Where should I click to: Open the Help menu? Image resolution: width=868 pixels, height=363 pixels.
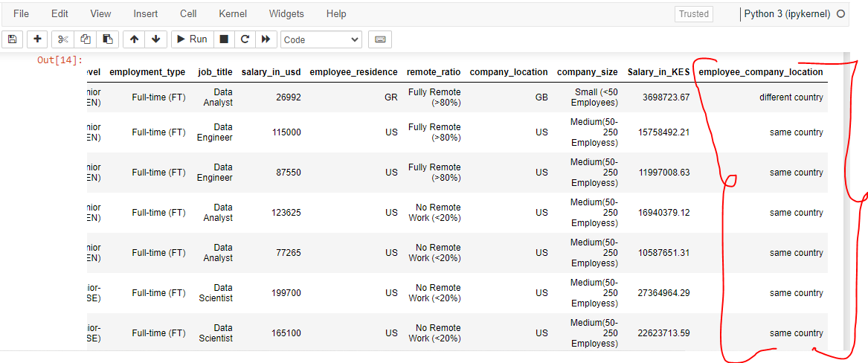(337, 14)
